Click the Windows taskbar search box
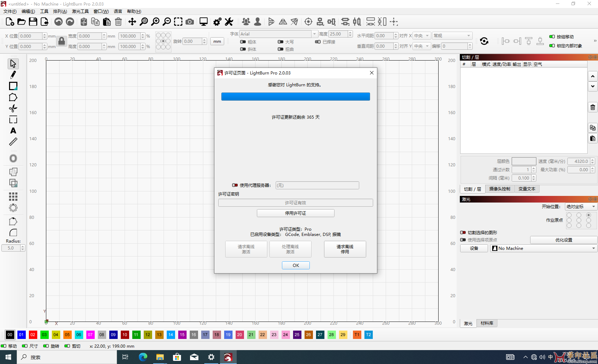 (x=67, y=357)
